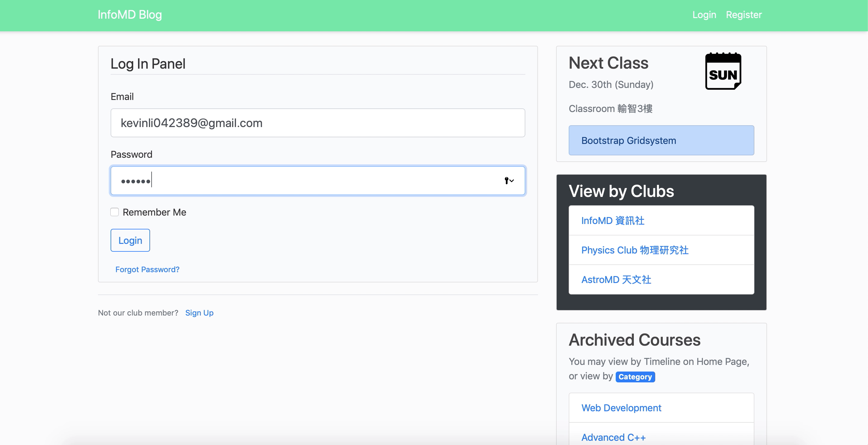868x445 pixels.
Task: Open Advanced C++ archived course
Action: tap(613, 437)
